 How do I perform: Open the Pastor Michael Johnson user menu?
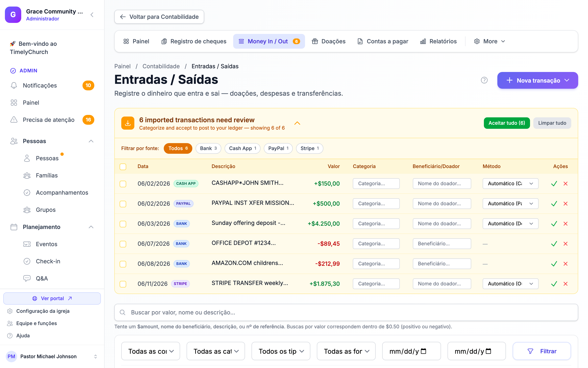[x=52, y=356]
